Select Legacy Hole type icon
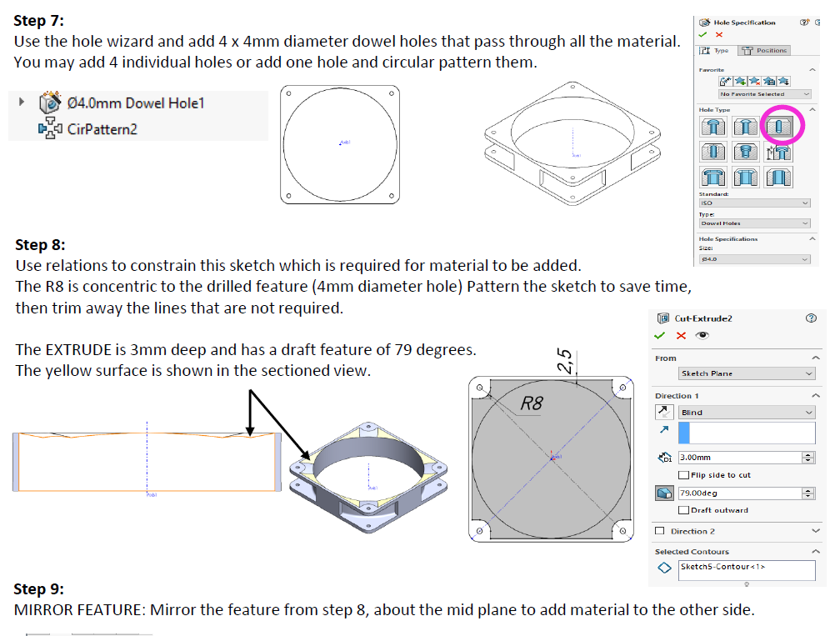The height and width of the screenshot is (636, 840). tap(778, 153)
